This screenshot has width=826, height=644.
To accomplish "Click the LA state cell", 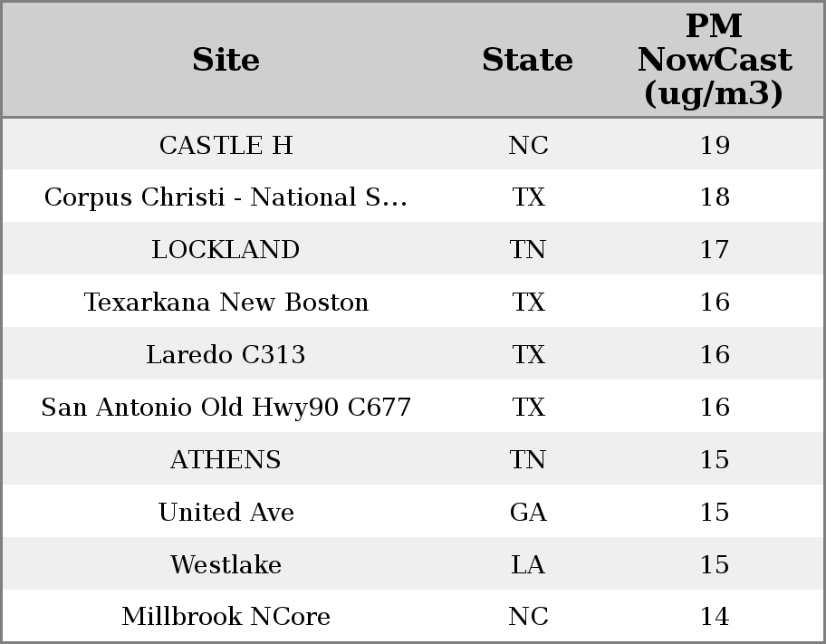I will (528, 564).
